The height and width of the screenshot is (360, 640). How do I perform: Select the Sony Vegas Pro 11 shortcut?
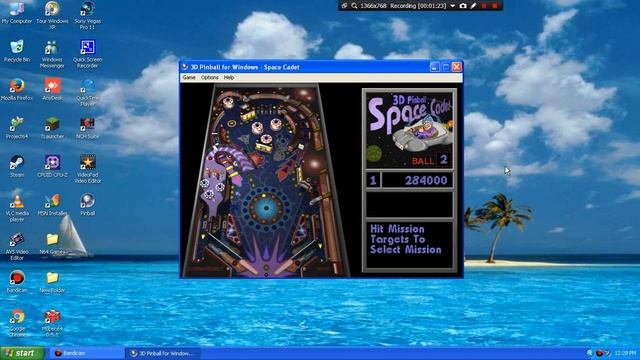87,15
